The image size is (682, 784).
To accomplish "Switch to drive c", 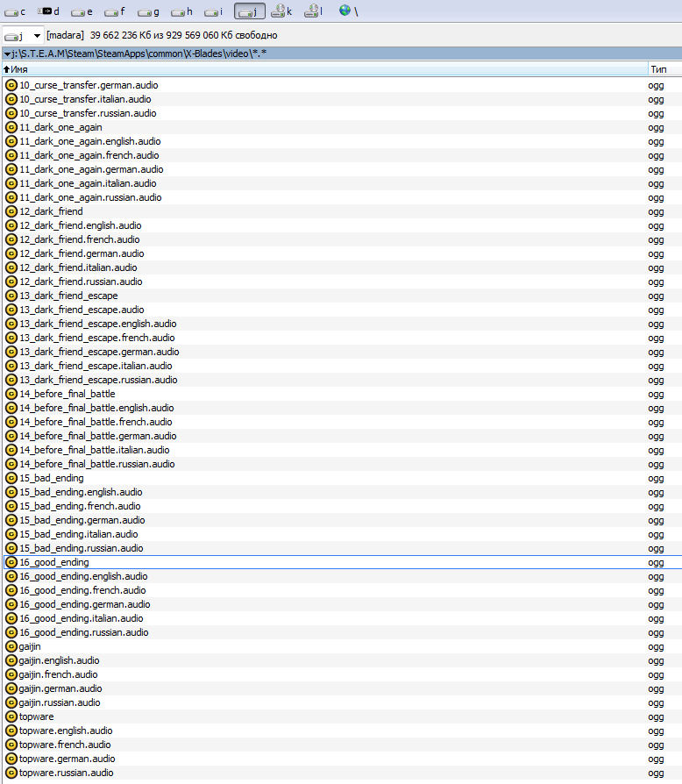I will tap(15, 11).
